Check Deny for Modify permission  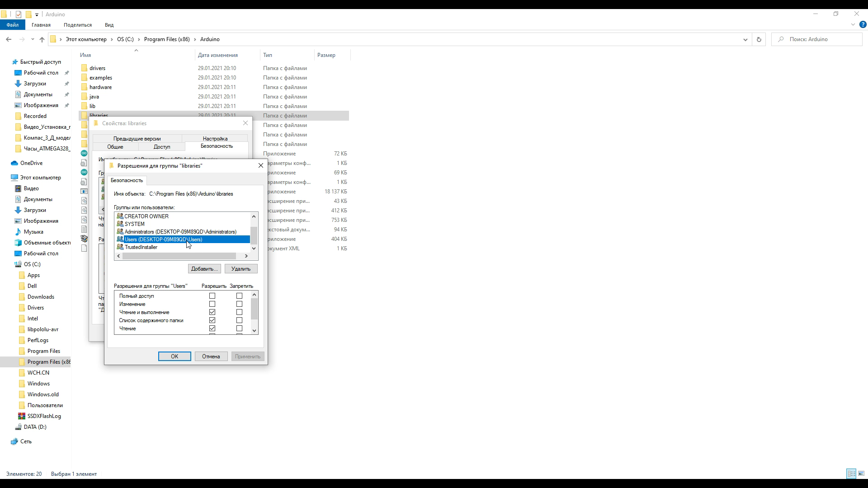click(239, 304)
